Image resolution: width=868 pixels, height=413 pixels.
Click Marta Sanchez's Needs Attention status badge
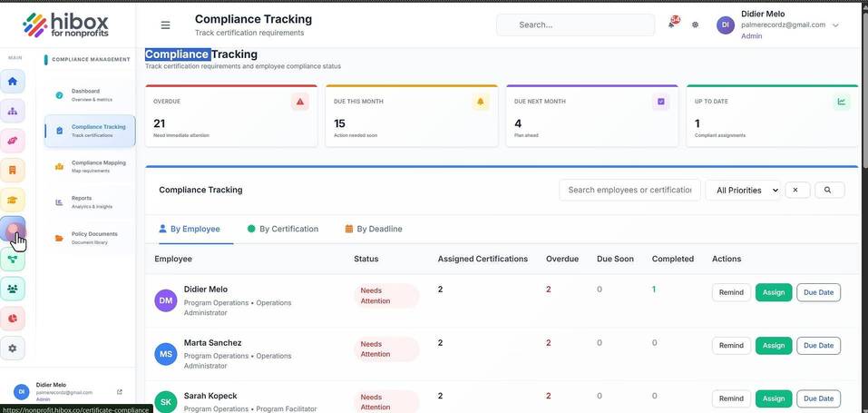(386, 349)
